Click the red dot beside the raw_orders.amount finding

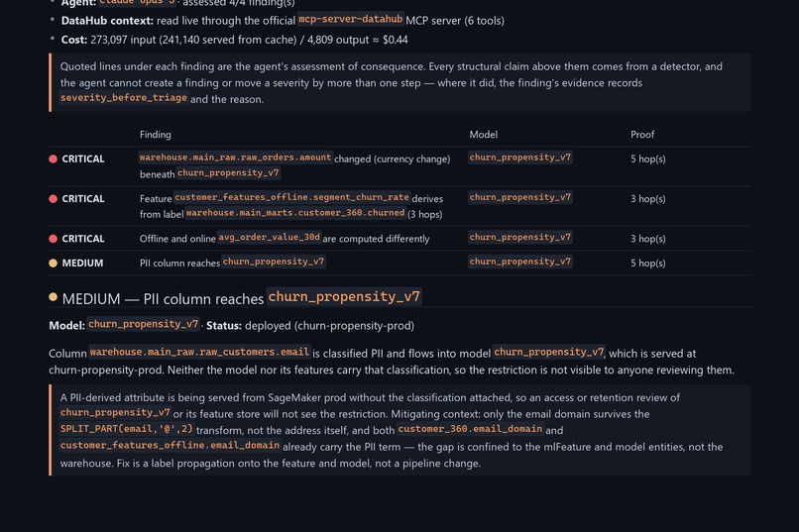point(53,159)
